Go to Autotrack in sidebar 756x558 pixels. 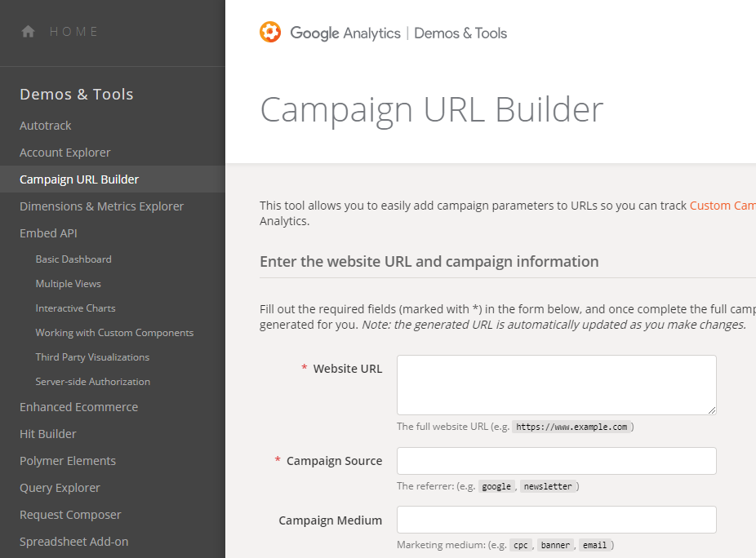(46, 126)
